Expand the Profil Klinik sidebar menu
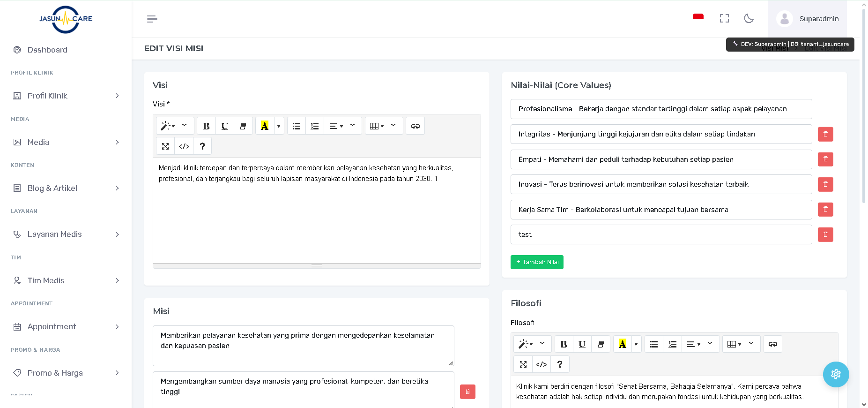This screenshot has height=408, width=868. [66, 96]
